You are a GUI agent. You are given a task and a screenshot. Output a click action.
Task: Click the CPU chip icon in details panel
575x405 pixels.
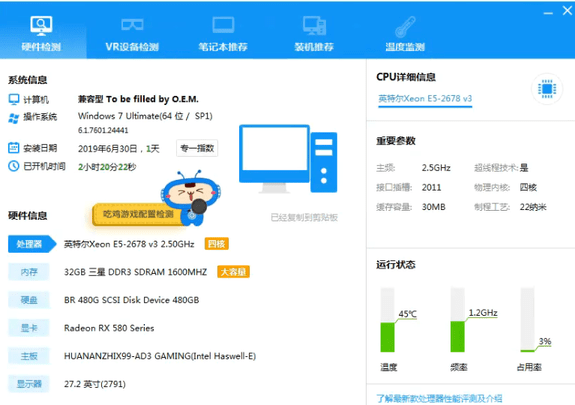click(x=547, y=89)
